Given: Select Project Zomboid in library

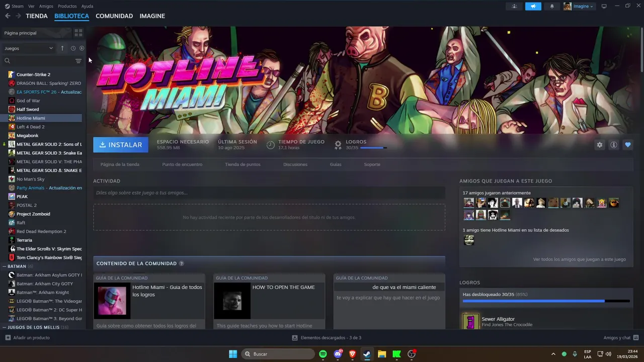Looking at the screenshot, I should pyautogui.click(x=41, y=214).
